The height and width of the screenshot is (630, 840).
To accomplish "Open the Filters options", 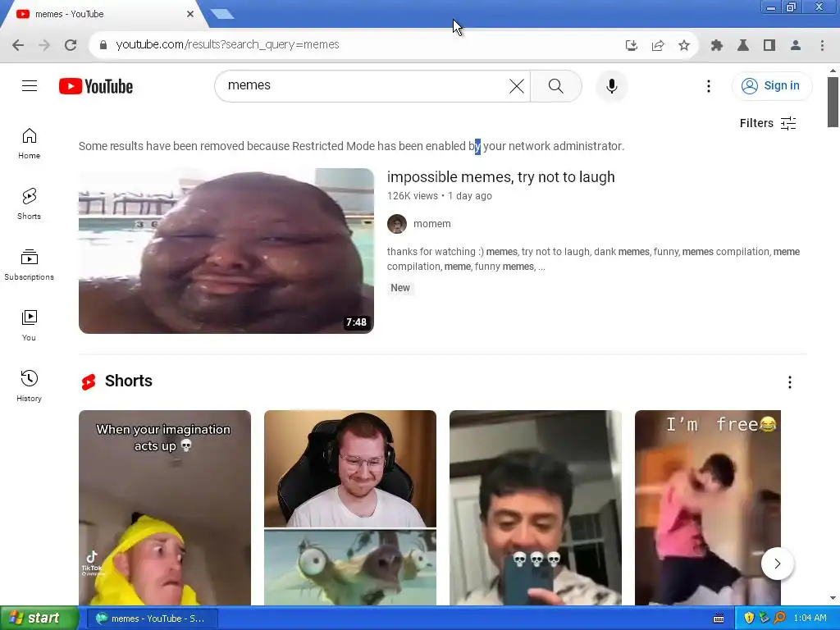I will point(768,123).
